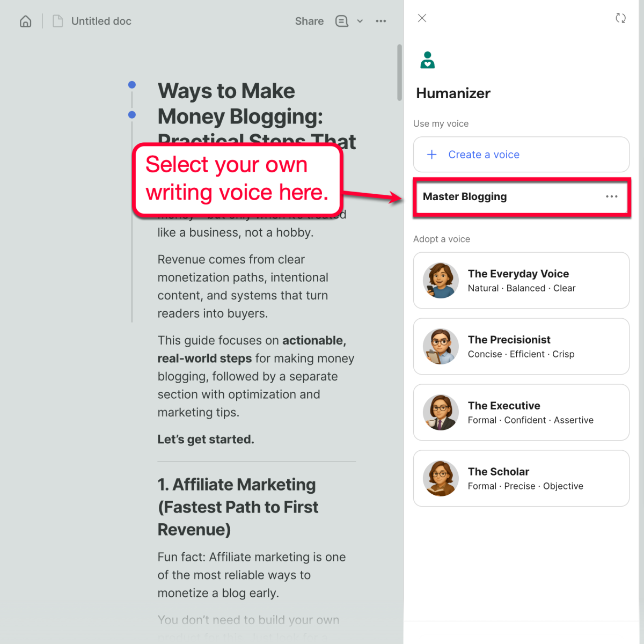
Task: Open the Adopt a voice section
Action: tap(442, 239)
